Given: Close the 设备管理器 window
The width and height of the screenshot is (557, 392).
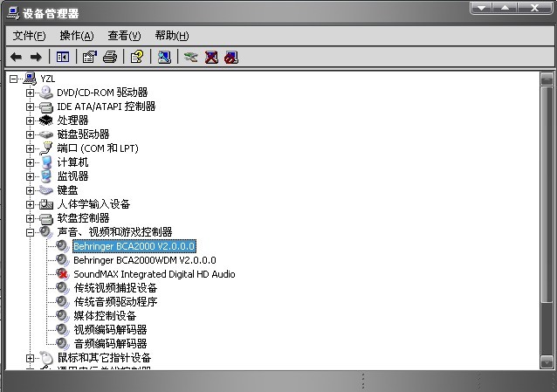Looking at the screenshot, I should click(x=534, y=8).
